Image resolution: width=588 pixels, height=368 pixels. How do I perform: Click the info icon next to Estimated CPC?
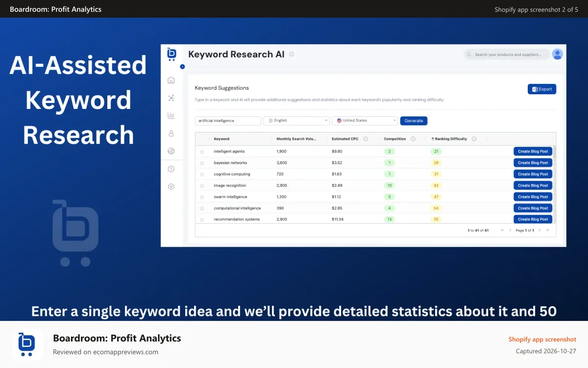366,139
